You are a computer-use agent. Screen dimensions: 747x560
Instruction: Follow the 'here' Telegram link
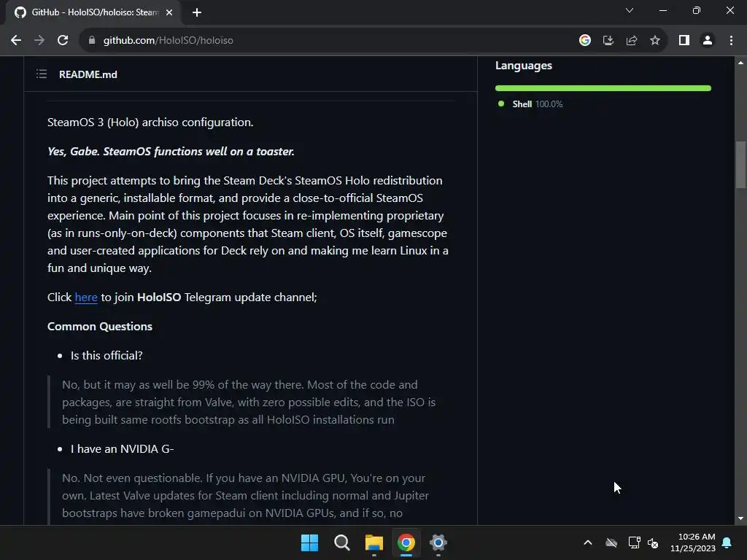86,297
